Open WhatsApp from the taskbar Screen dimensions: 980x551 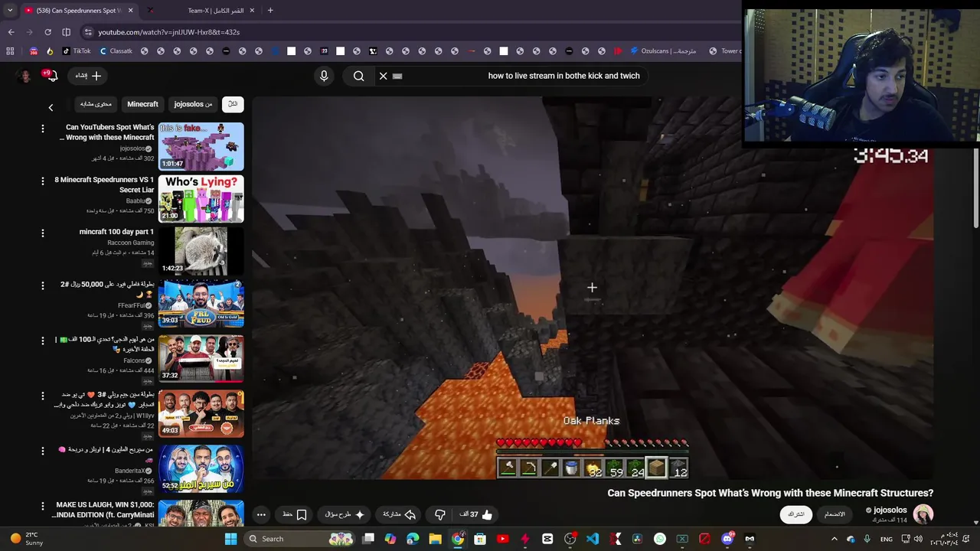point(660,539)
